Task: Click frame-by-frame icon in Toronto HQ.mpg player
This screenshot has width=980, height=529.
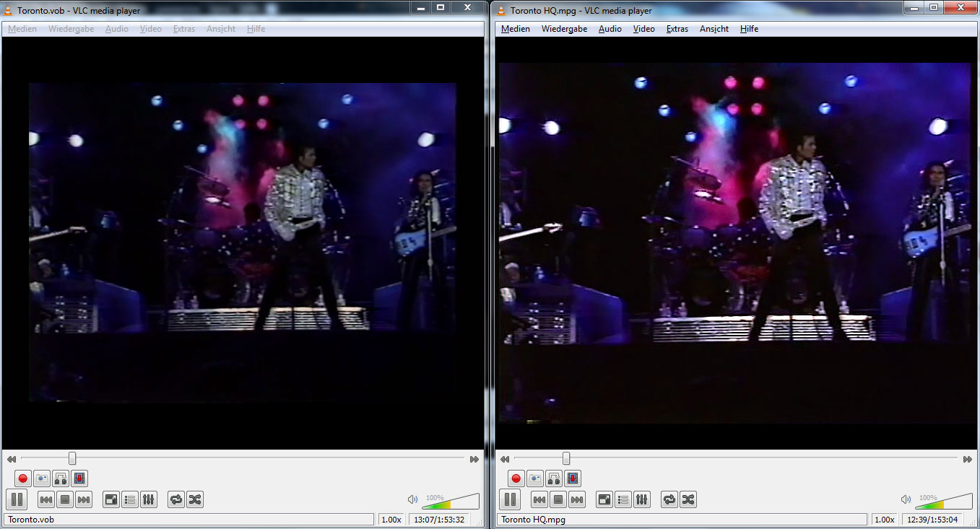Action: (x=573, y=478)
